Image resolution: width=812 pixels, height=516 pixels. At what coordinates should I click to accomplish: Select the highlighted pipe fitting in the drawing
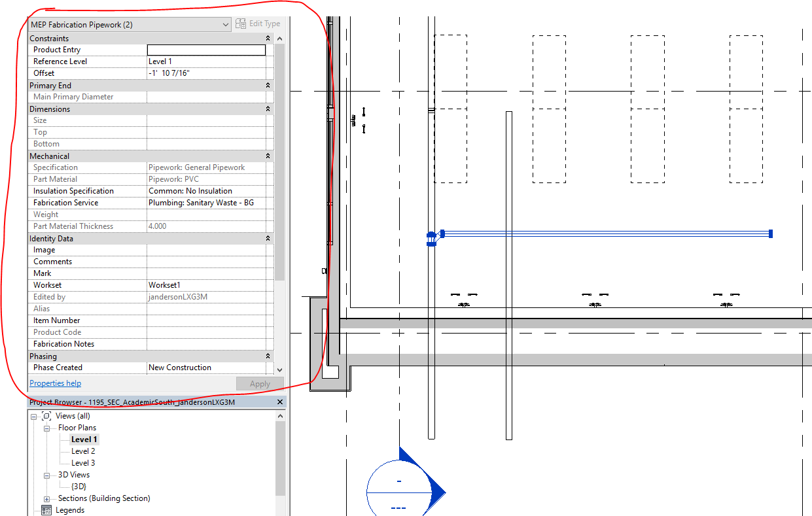(x=432, y=235)
